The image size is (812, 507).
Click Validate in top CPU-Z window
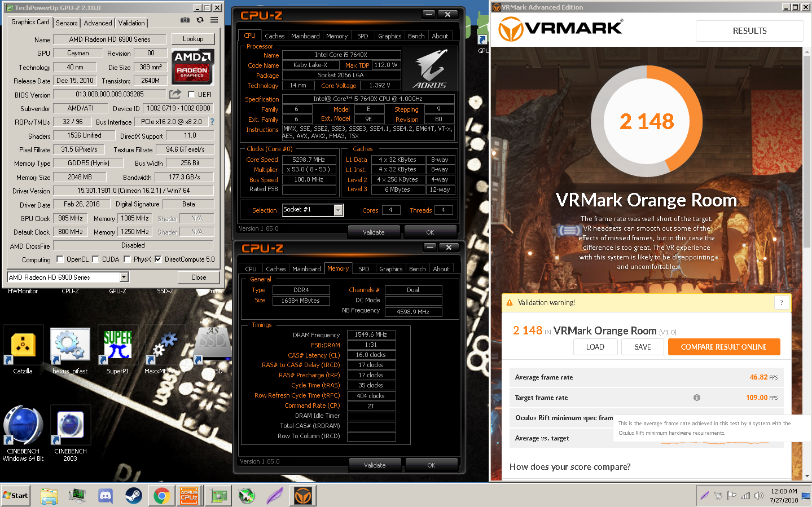[374, 232]
